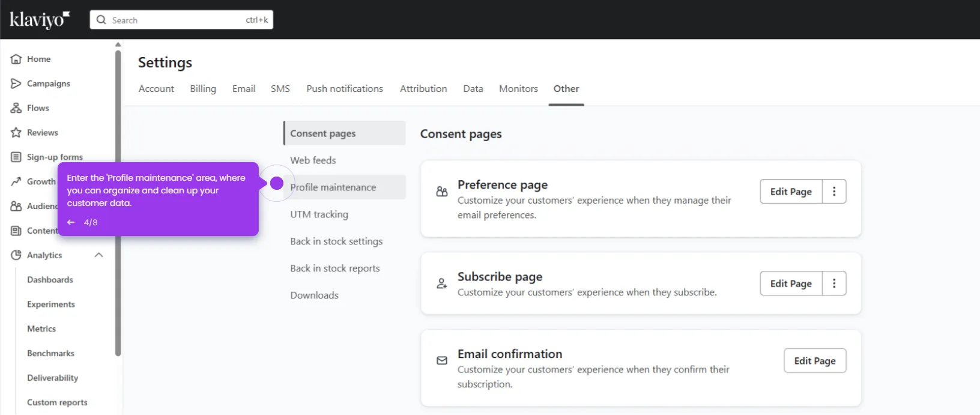Click the search magnifier icon

[101, 20]
